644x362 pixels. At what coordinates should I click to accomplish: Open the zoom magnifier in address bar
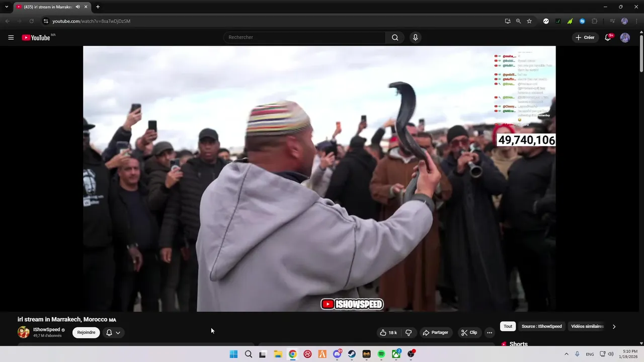(518, 21)
